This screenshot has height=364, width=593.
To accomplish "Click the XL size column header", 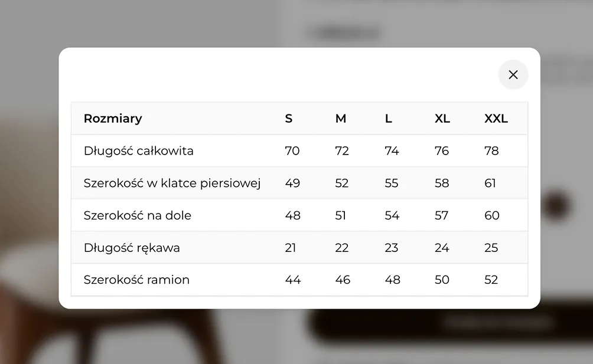I will [442, 119].
